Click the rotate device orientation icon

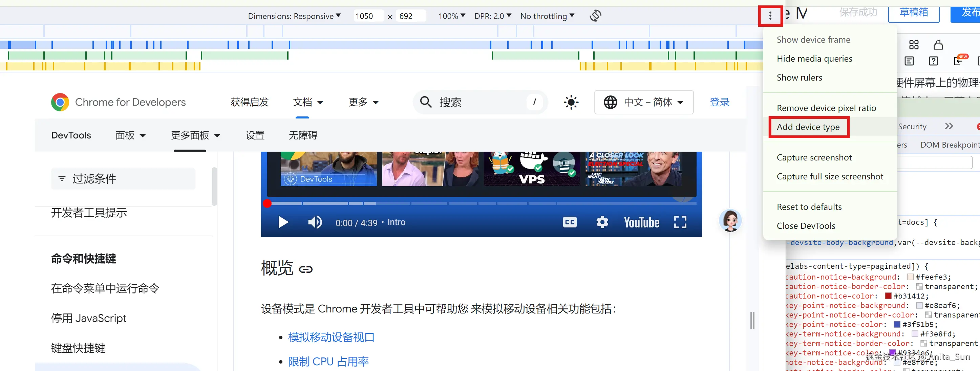click(595, 16)
